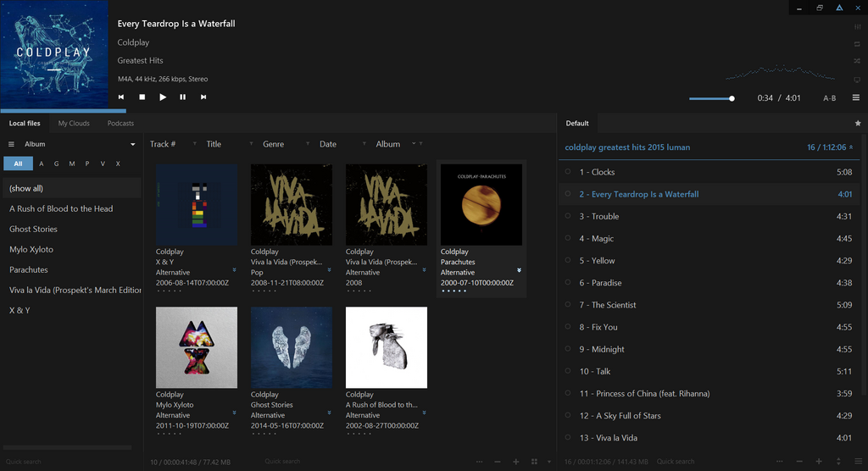Toggle A-B repeat section
The height and width of the screenshot is (471, 868).
coord(829,98)
